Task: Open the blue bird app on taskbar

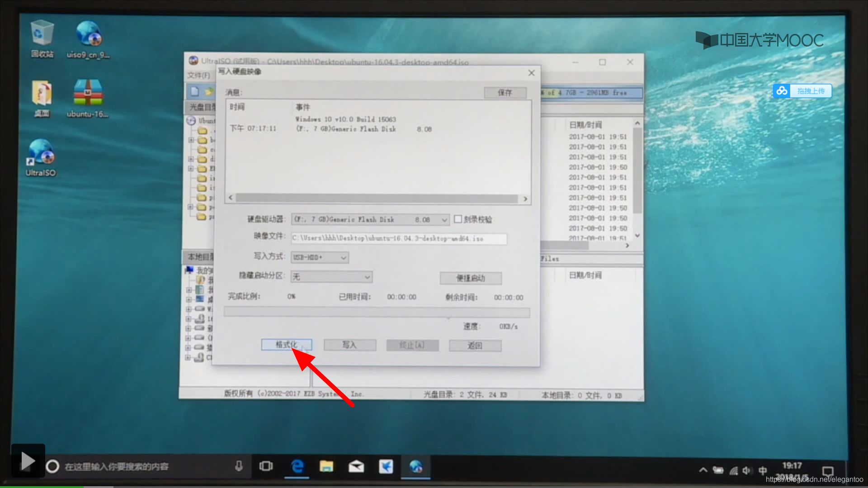Action: click(x=386, y=466)
